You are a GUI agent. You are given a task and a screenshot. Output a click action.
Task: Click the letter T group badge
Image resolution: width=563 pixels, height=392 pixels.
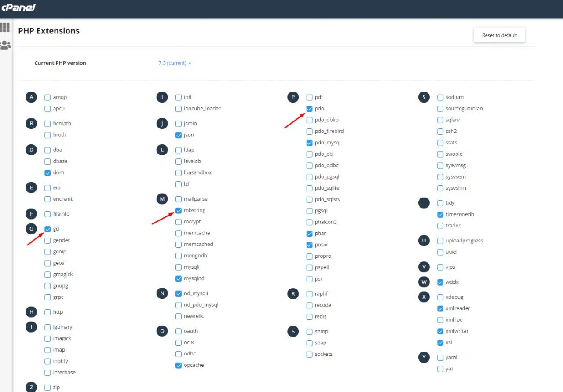pos(424,203)
